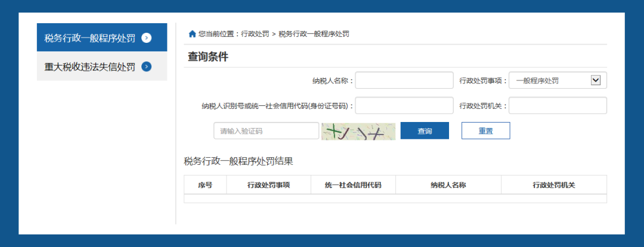Open the 行政处罚事项 dropdown
Screen dimensions: 644x247
pyautogui.click(x=558, y=80)
